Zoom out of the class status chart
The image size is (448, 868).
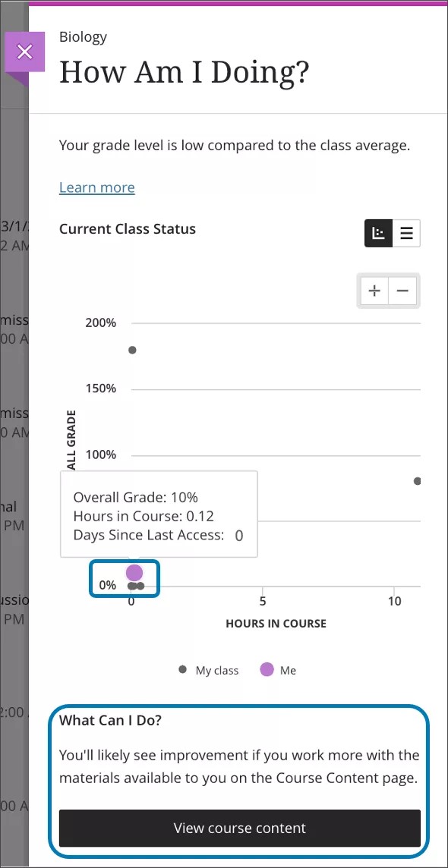point(402,291)
